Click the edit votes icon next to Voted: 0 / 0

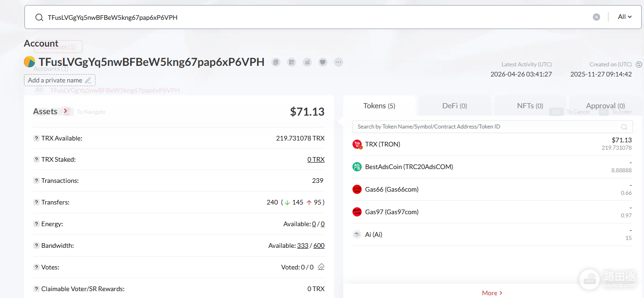click(x=321, y=267)
